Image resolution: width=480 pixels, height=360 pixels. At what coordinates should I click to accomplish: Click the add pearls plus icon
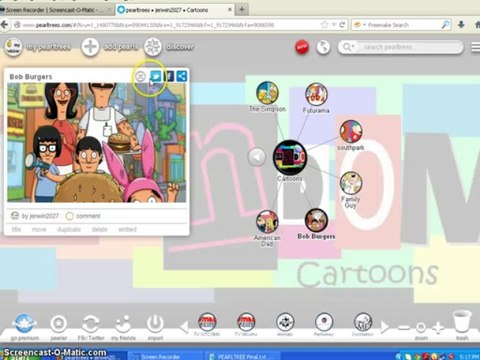(x=90, y=47)
